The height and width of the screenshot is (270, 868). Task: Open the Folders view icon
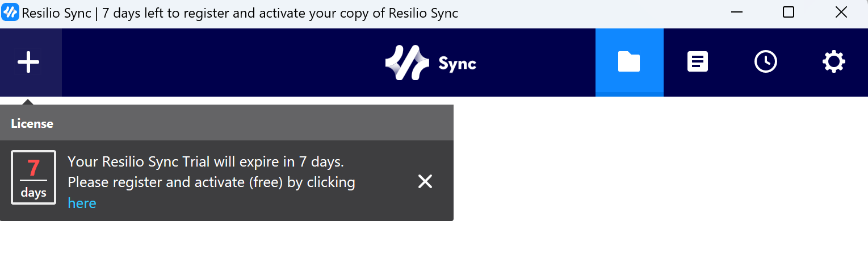[629, 61]
